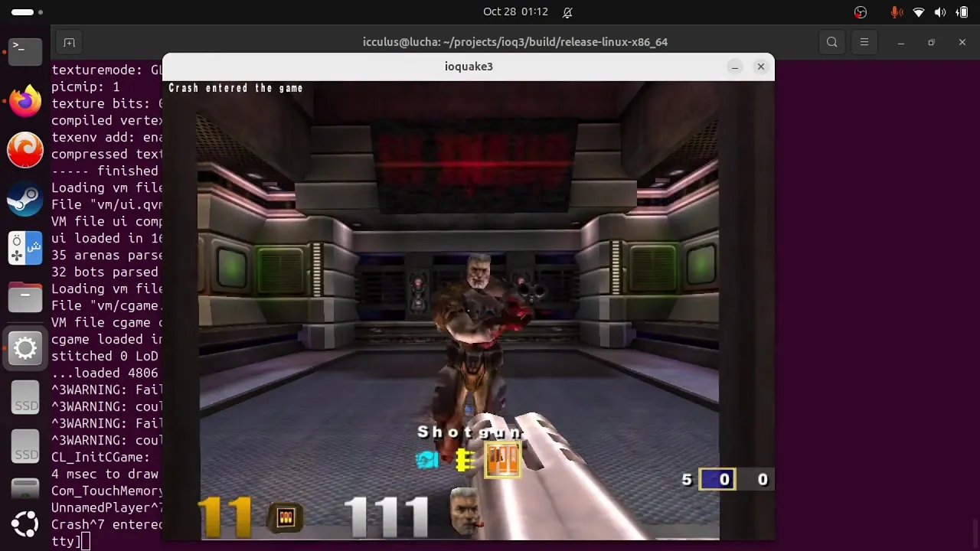Click the shotgun shells ammo icon in HUD
980x551 pixels.
pyautogui.click(x=286, y=517)
